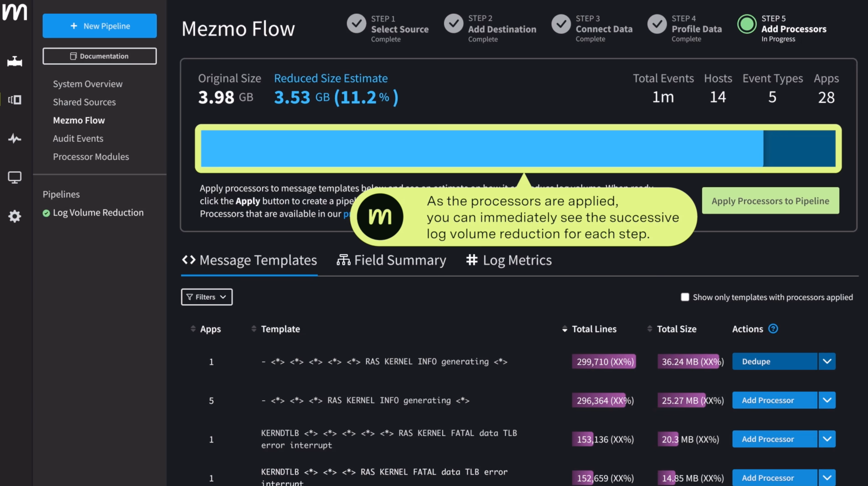
Task: Click the Event Types count 5
Action: [772, 97]
